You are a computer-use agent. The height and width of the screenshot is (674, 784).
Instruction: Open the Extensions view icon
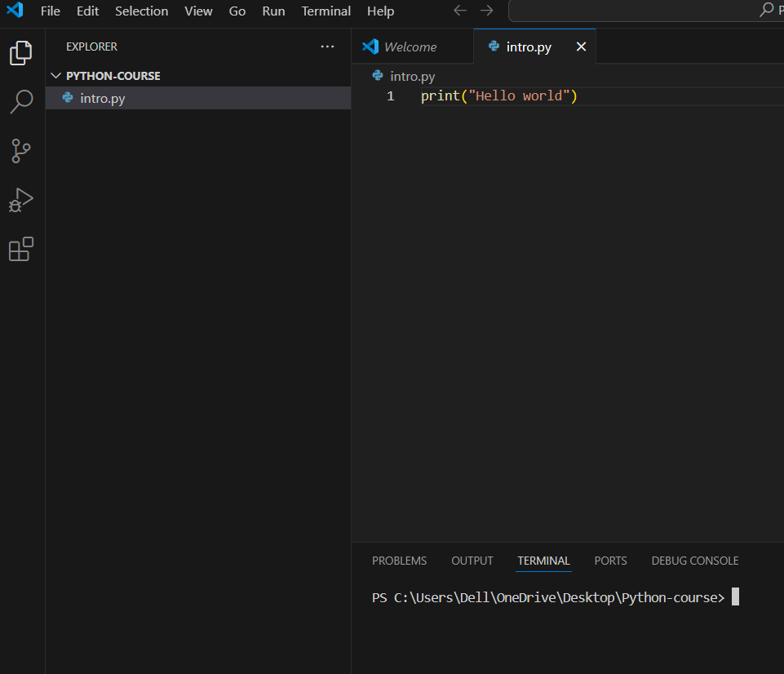tap(21, 249)
